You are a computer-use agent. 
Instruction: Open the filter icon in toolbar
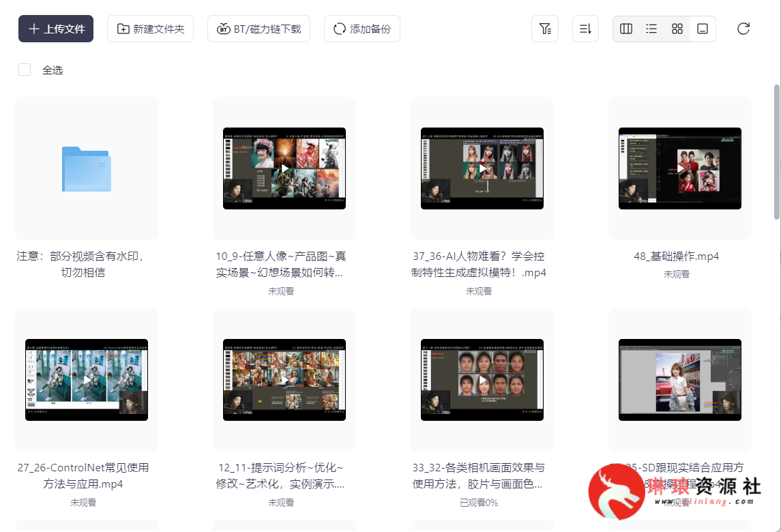pos(545,29)
